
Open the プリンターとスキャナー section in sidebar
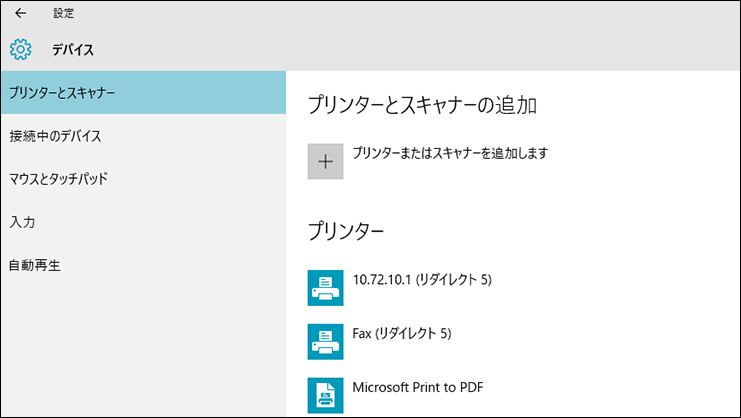point(143,93)
